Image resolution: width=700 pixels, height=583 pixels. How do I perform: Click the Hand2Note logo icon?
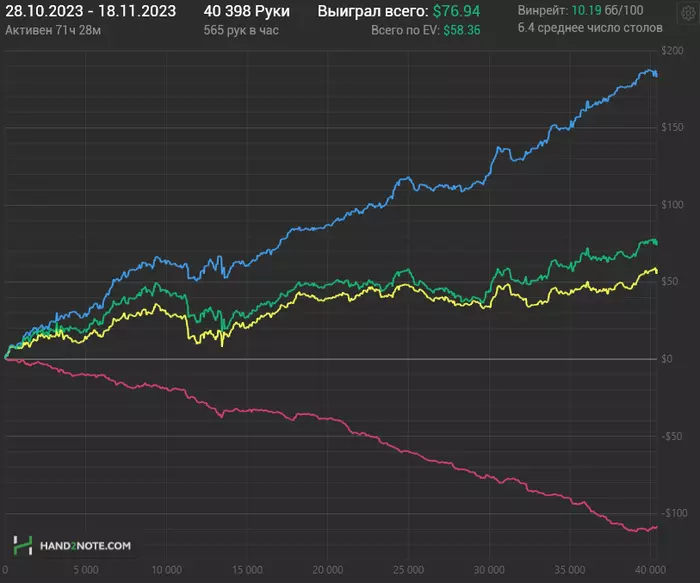pyautogui.click(x=23, y=546)
